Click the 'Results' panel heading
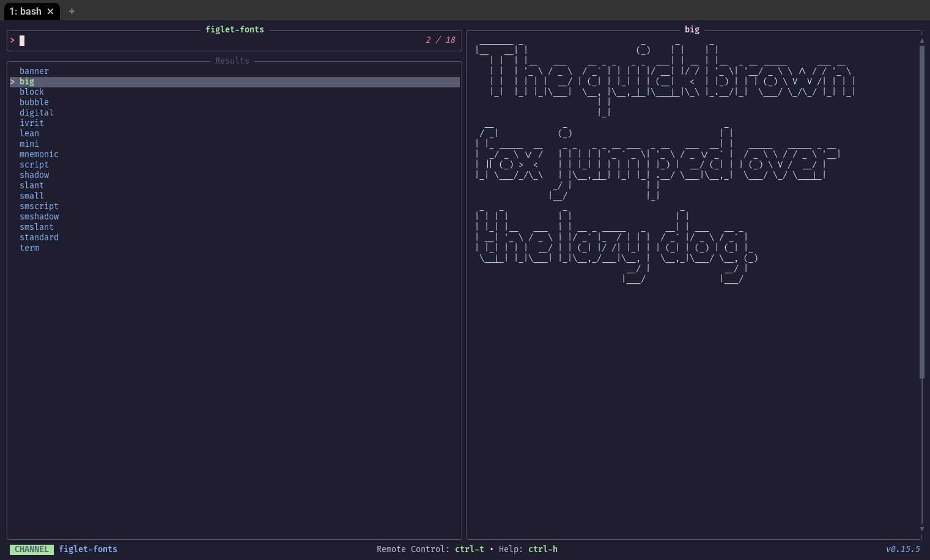930x560 pixels. (x=232, y=61)
